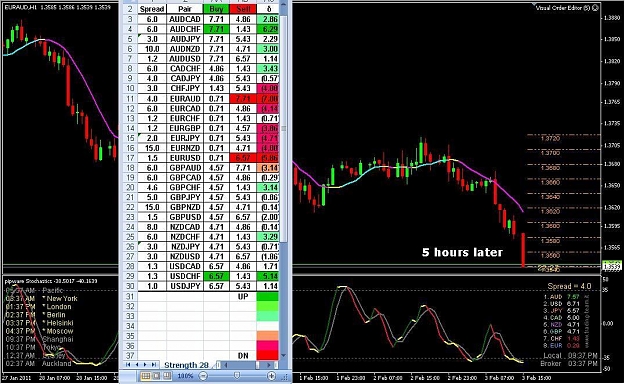Zoom out with the minus button
The width and height of the screenshot is (625, 384).
tap(203, 376)
